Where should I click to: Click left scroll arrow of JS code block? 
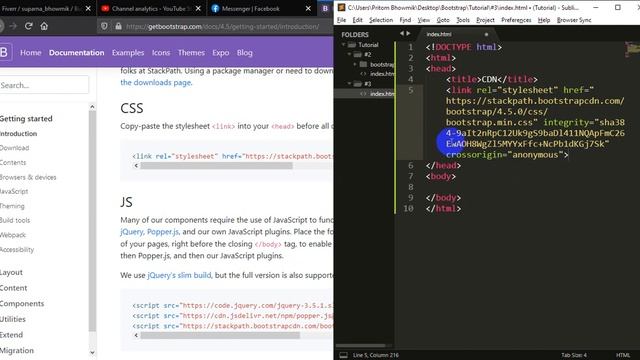[136, 335]
